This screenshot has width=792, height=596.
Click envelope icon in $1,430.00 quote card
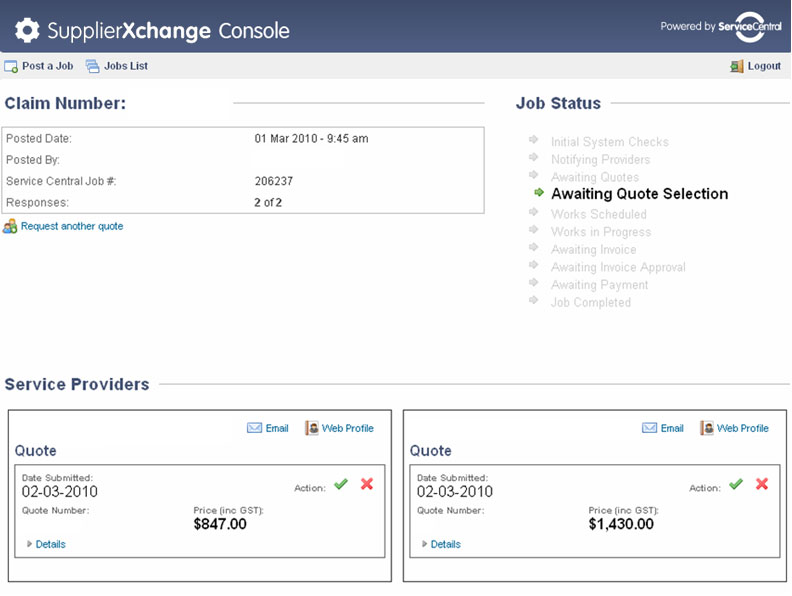click(x=650, y=428)
